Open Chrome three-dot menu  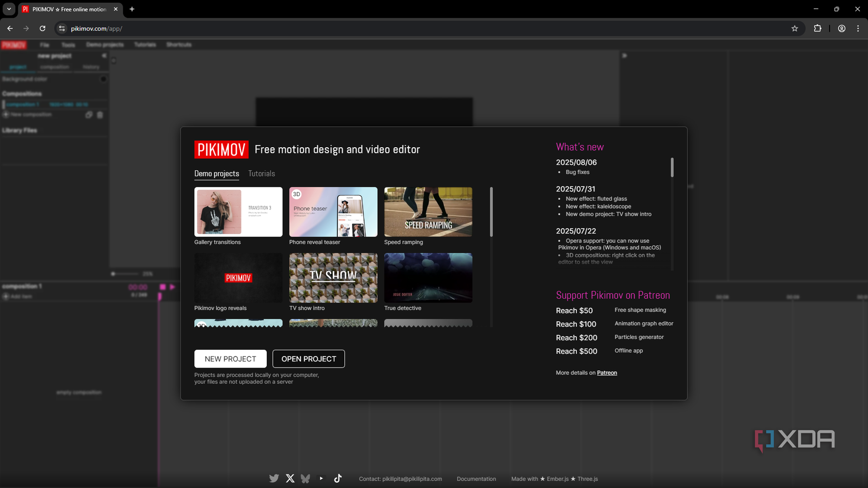[858, 28]
